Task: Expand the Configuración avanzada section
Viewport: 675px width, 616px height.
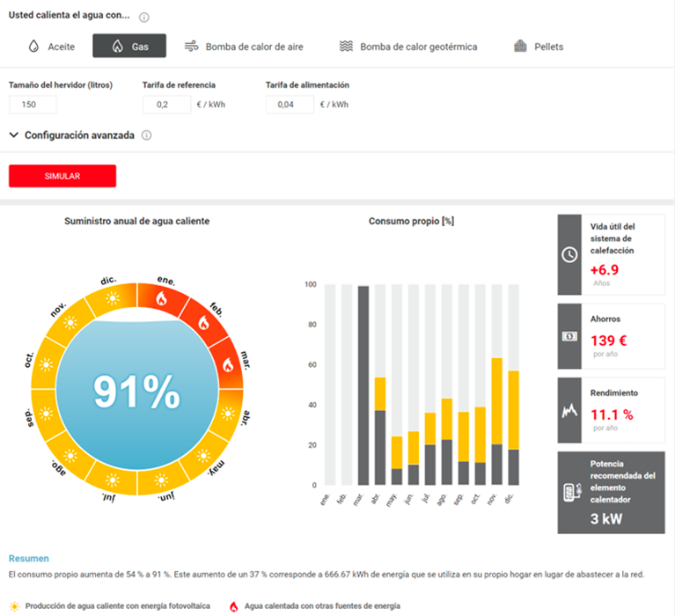Action: [71, 136]
